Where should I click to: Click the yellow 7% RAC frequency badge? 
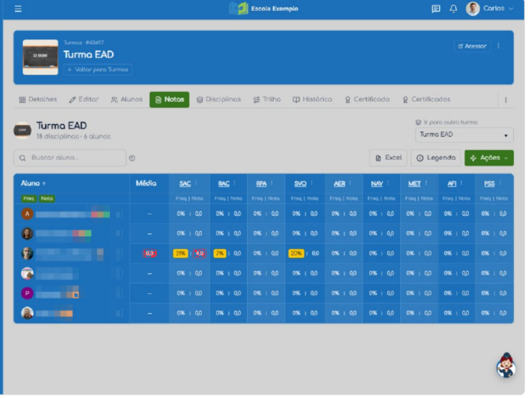pos(219,254)
